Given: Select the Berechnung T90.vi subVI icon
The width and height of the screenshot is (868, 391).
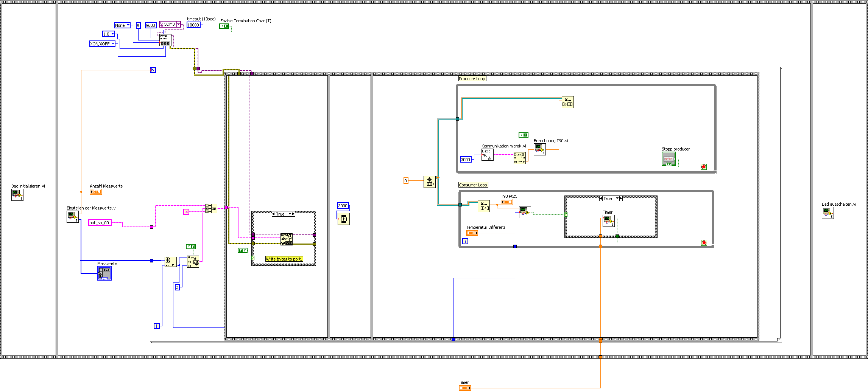Looking at the screenshot, I should pyautogui.click(x=540, y=149).
